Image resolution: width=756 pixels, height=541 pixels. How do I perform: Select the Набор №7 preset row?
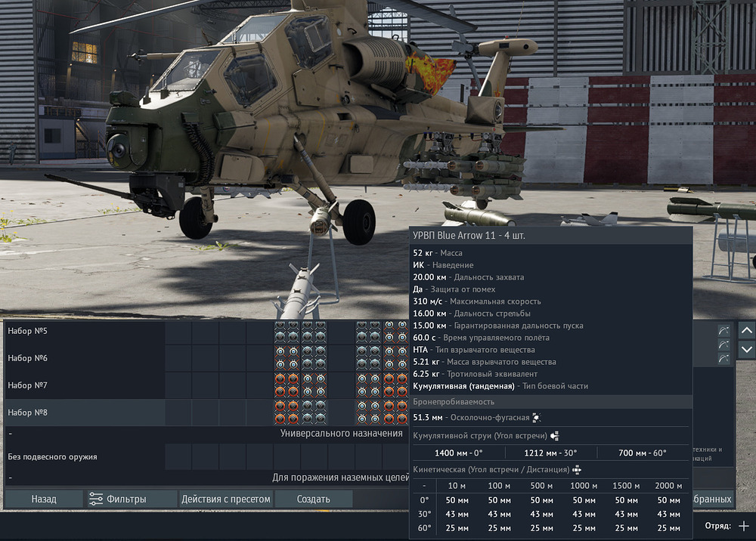point(85,385)
